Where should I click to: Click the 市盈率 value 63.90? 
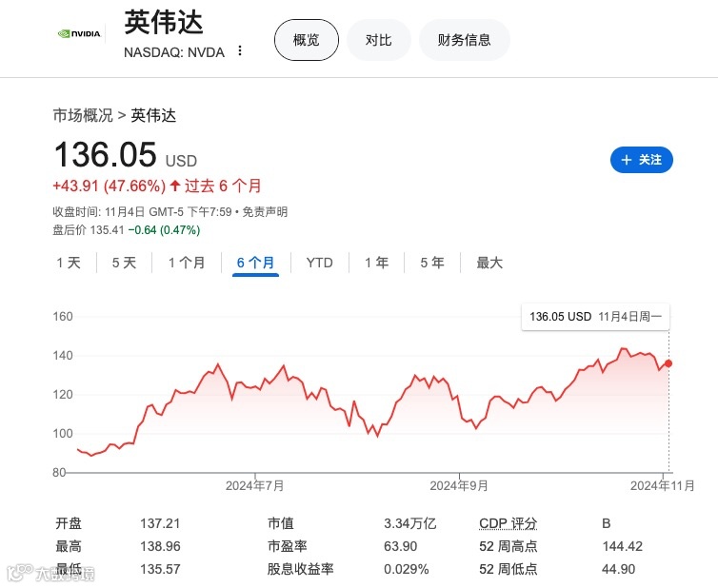pos(400,546)
